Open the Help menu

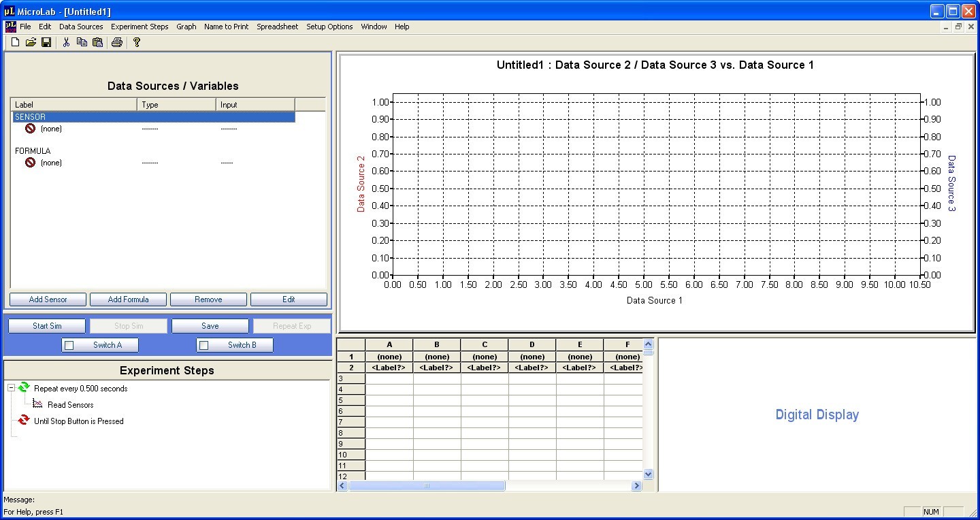(x=402, y=27)
